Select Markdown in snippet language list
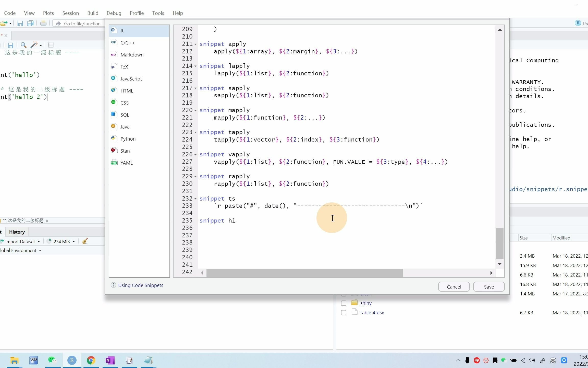 coord(132,55)
